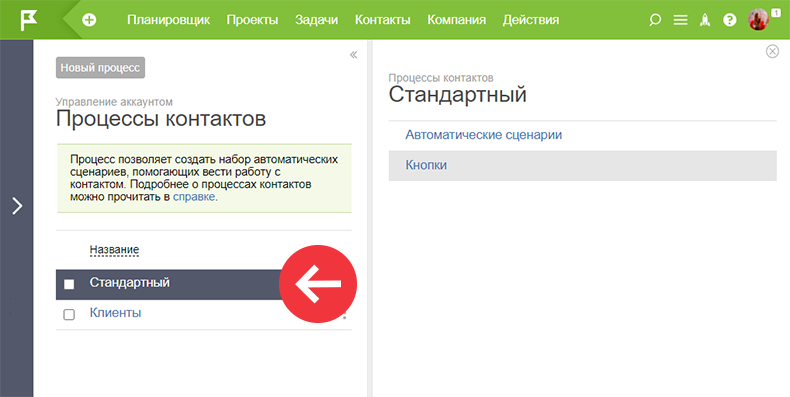
Task: Open the Контакты menu
Action: pyautogui.click(x=382, y=20)
